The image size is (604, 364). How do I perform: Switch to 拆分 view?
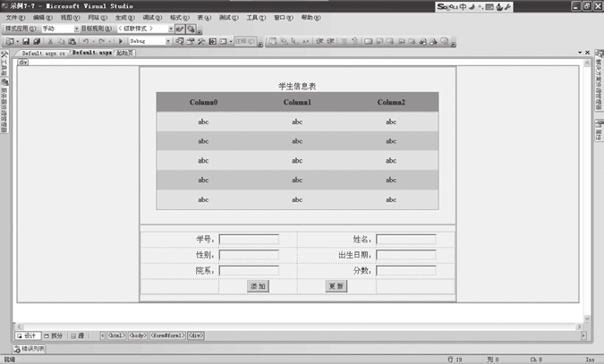coord(53,336)
